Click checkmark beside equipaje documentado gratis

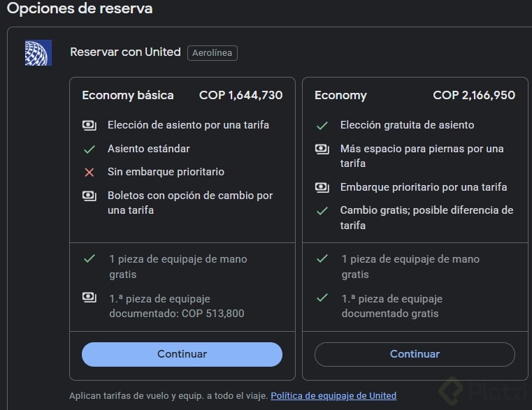tap(322, 298)
